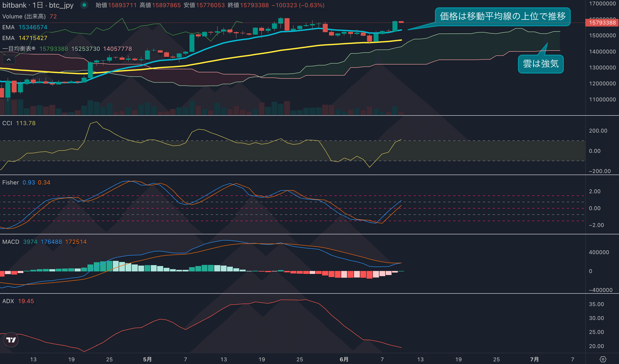Select the 雲は強気 callout annotation
Screen dimensions: 619x364
pyautogui.click(x=540, y=64)
